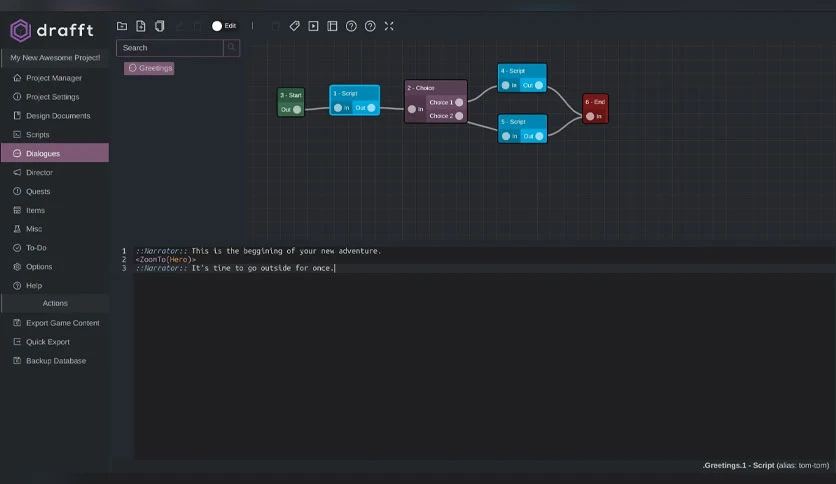This screenshot has height=484, width=836.
Task: Click the first help question mark icon
Action: coord(351,26)
